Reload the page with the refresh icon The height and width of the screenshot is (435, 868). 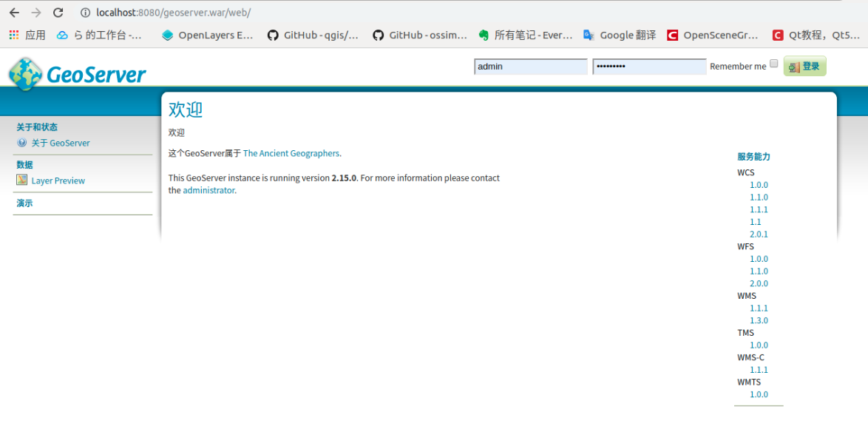click(x=58, y=13)
